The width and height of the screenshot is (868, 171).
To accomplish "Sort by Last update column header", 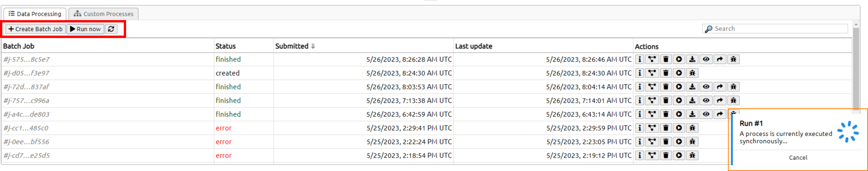I will 473,46.
